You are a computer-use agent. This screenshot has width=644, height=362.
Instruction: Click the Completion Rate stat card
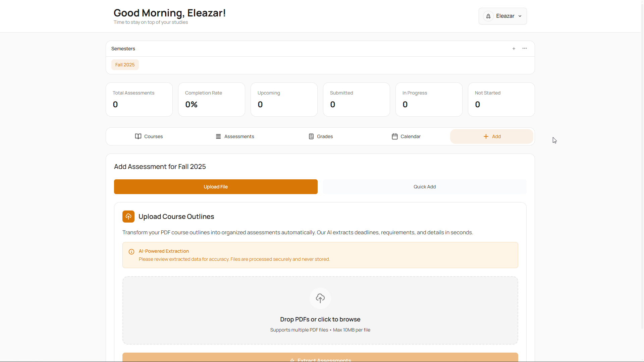212,100
